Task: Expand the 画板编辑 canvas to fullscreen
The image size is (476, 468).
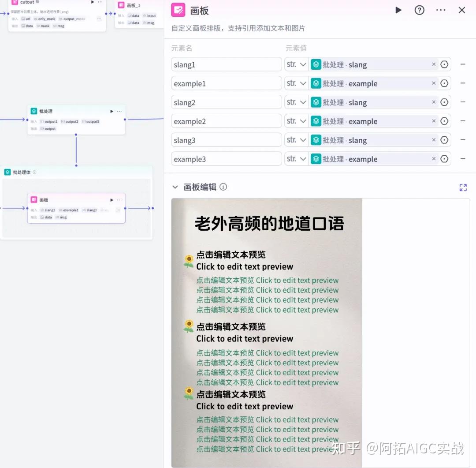Action: click(463, 187)
